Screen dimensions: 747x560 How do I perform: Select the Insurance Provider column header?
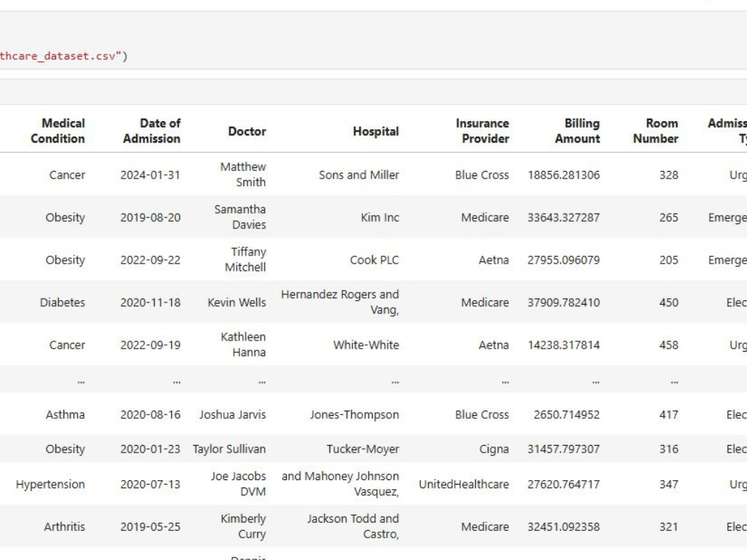click(482, 131)
